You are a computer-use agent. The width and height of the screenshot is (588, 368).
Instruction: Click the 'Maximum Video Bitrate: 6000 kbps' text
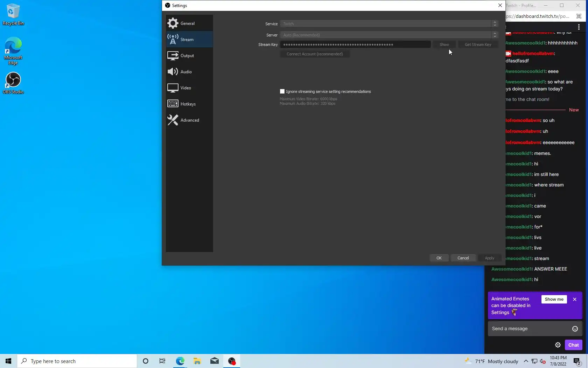308,99
